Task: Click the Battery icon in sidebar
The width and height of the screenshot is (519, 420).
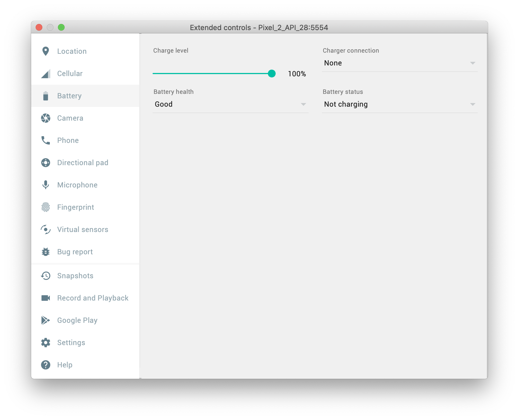Action: (x=46, y=96)
